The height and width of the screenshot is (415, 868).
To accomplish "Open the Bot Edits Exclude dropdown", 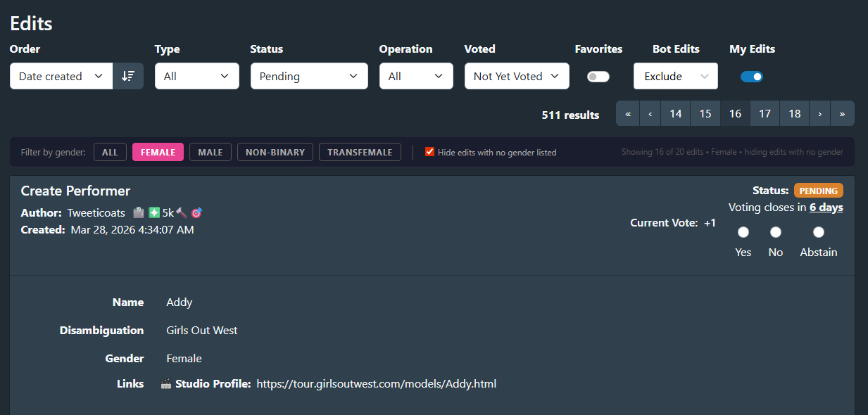I will tap(675, 76).
